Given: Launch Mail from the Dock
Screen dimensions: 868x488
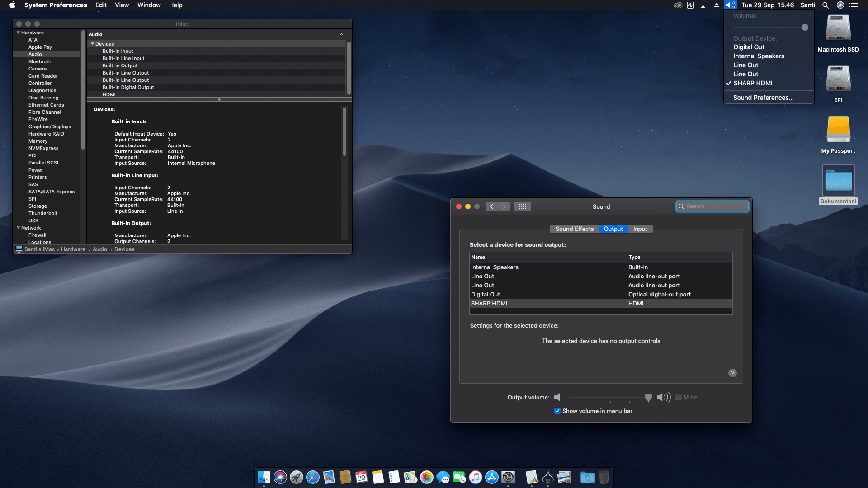Looking at the screenshot, I should click(x=328, y=478).
